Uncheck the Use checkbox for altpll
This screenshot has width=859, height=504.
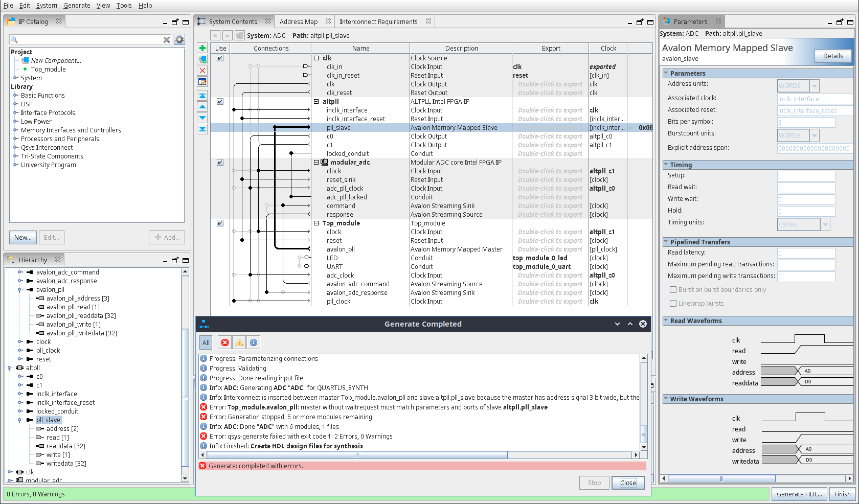point(220,102)
